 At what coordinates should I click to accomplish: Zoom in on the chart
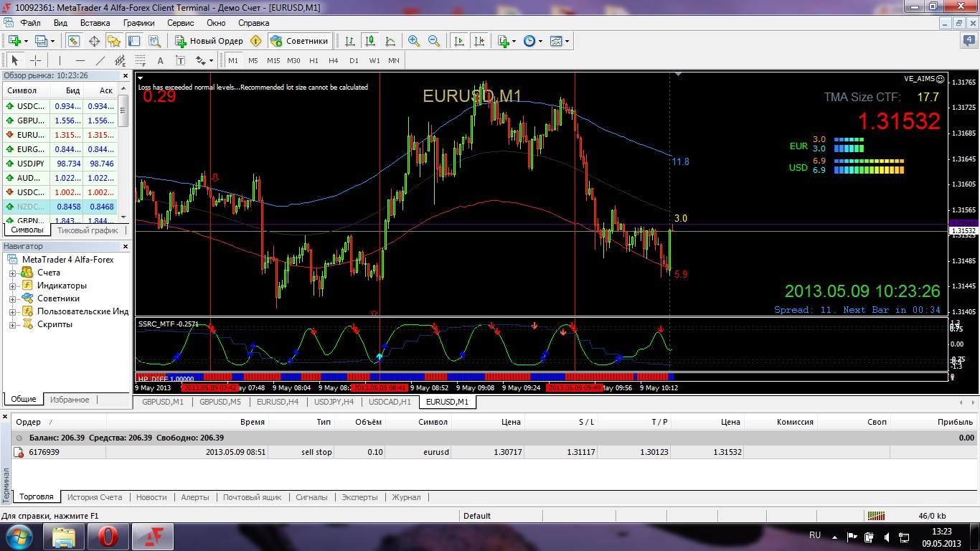click(x=414, y=41)
